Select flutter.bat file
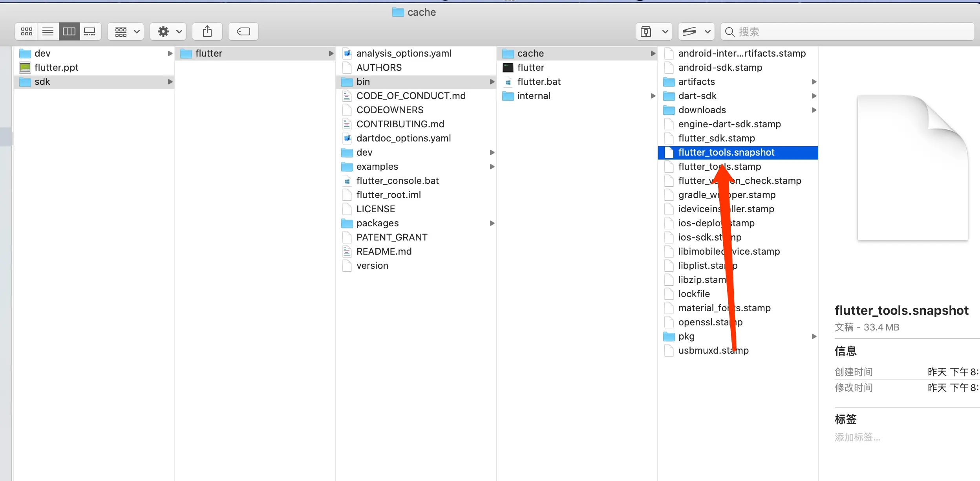Screen dimensions: 980x481 click(539, 82)
